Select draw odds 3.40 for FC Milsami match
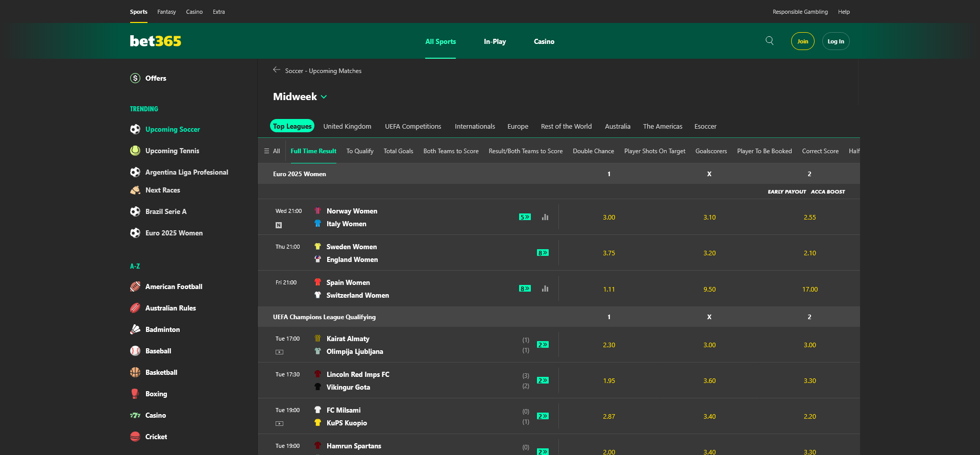980x455 pixels. pyautogui.click(x=709, y=416)
